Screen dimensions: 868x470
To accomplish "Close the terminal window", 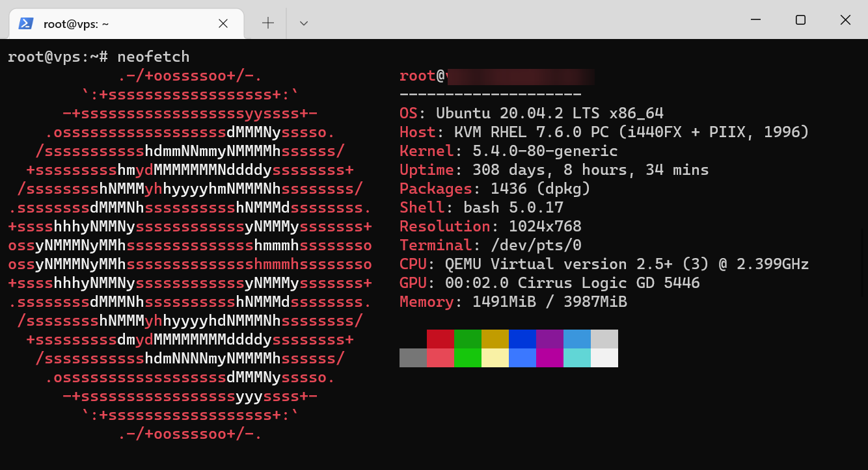I will coord(845,20).
